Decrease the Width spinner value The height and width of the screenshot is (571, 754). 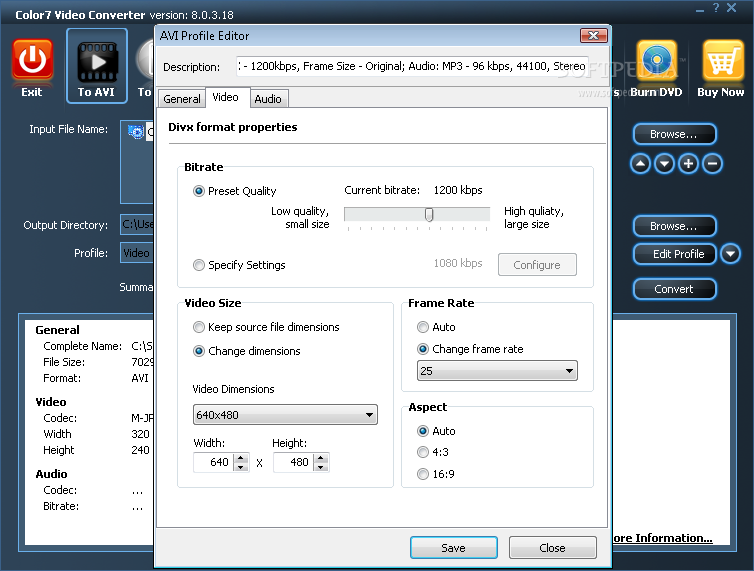point(241,467)
